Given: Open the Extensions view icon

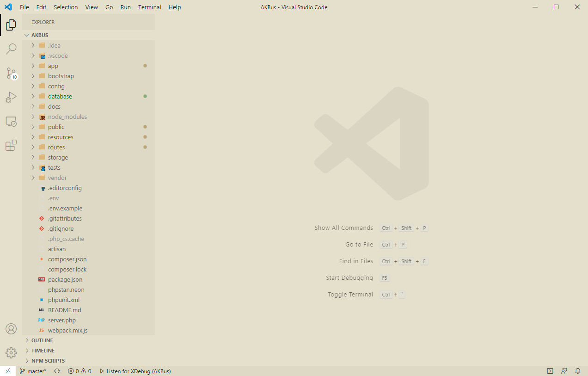Looking at the screenshot, I should pyautogui.click(x=11, y=145).
